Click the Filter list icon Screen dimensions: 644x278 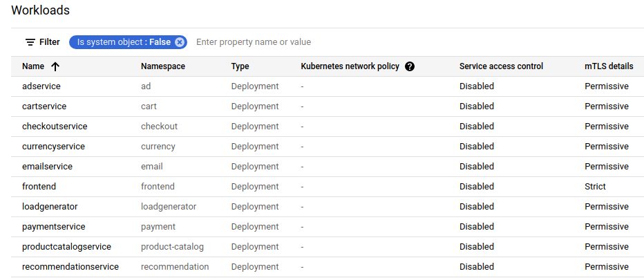pyautogui.click(x=30, y=42)
